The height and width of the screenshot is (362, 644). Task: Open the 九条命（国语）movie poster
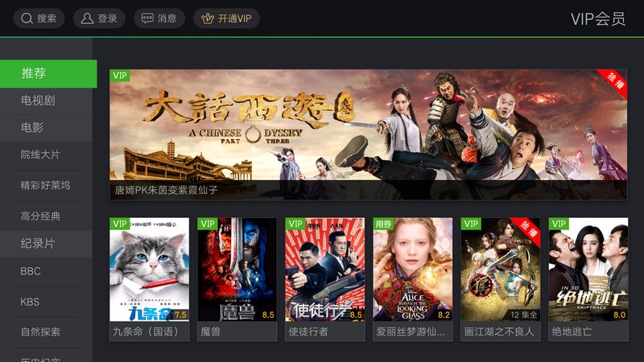point(150,279)
